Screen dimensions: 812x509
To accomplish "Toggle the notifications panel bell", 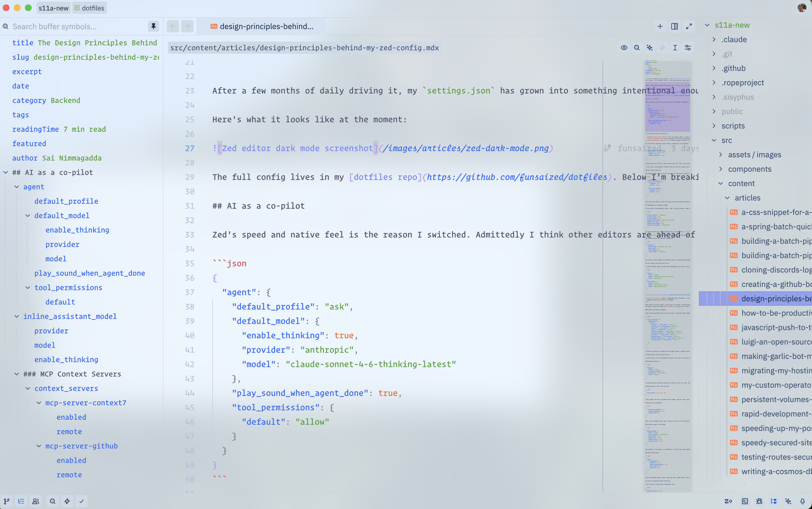I will 803,501.
